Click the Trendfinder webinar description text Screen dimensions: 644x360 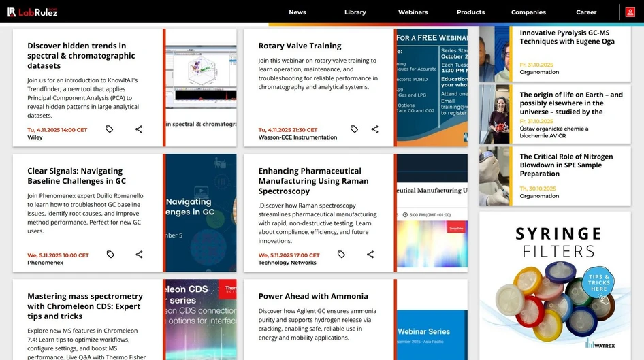coord(83,98)
